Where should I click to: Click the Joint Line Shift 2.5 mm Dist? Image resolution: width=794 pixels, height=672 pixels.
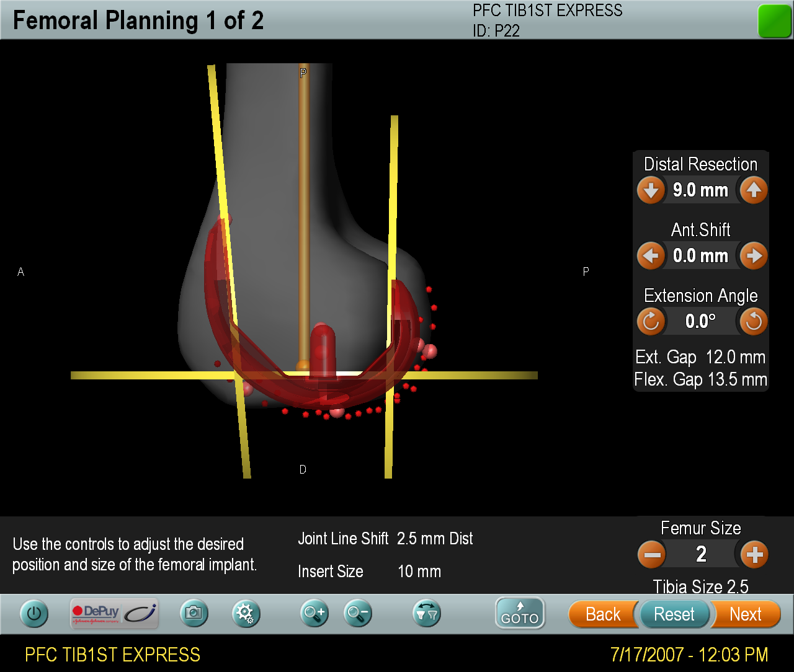[x=385, y=538]
